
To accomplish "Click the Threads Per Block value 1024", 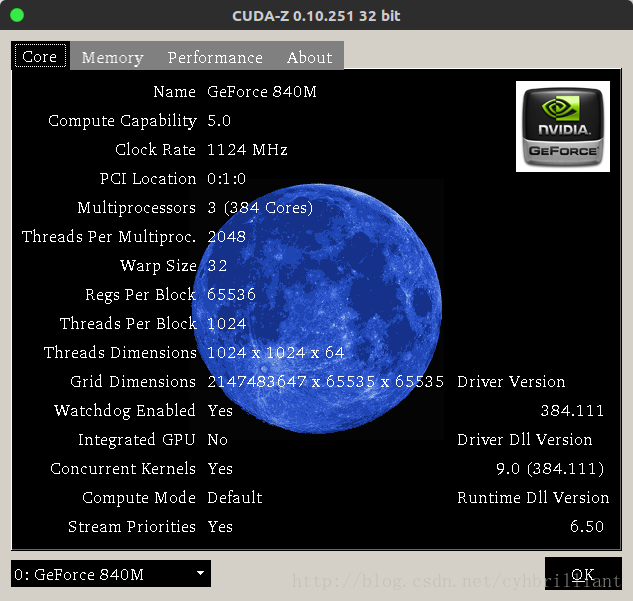I will click(226, 324).
